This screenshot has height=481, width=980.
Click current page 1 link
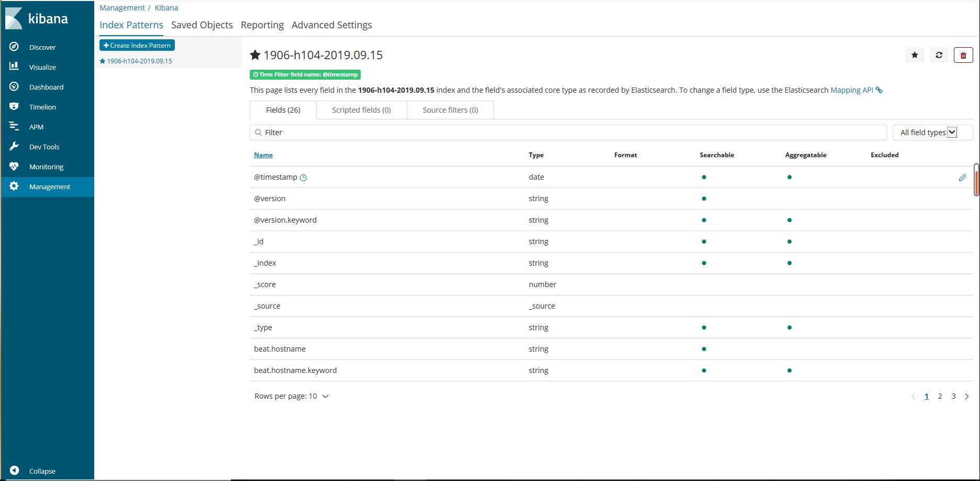pyautogui.click(x=927, y=396)
